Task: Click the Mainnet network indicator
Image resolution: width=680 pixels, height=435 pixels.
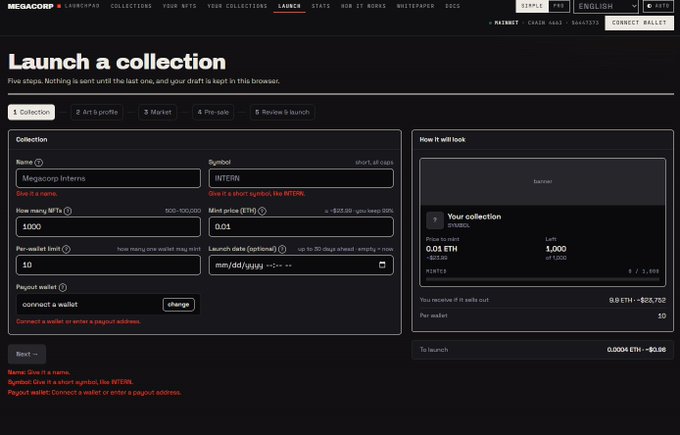Action: 504,23
